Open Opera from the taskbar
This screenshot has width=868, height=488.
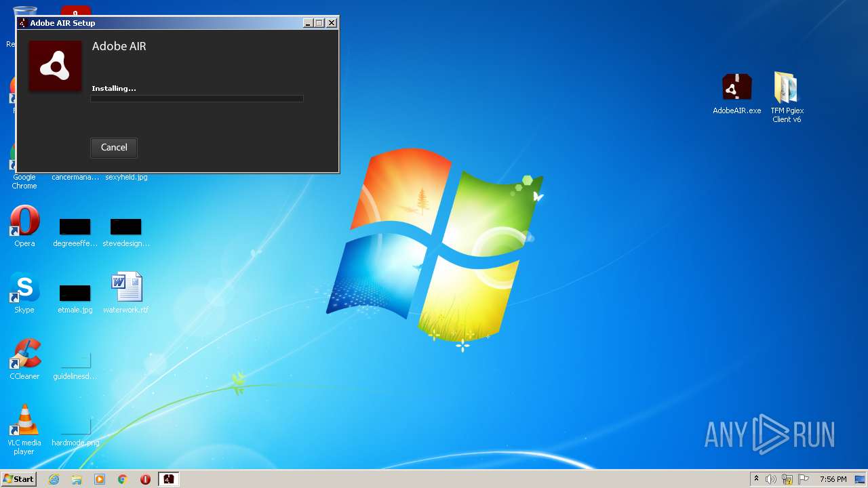coord(145,479)
